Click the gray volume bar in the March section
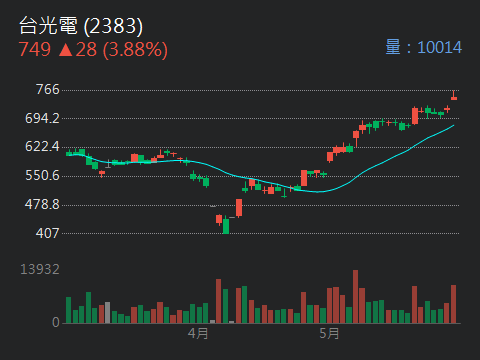480x360 pixels. click(x=107, y=312)
